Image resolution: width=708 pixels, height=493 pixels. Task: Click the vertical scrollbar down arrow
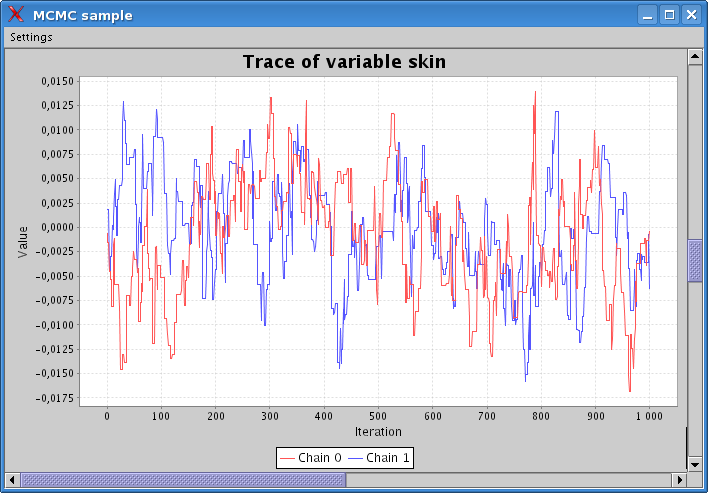(694, 464)
